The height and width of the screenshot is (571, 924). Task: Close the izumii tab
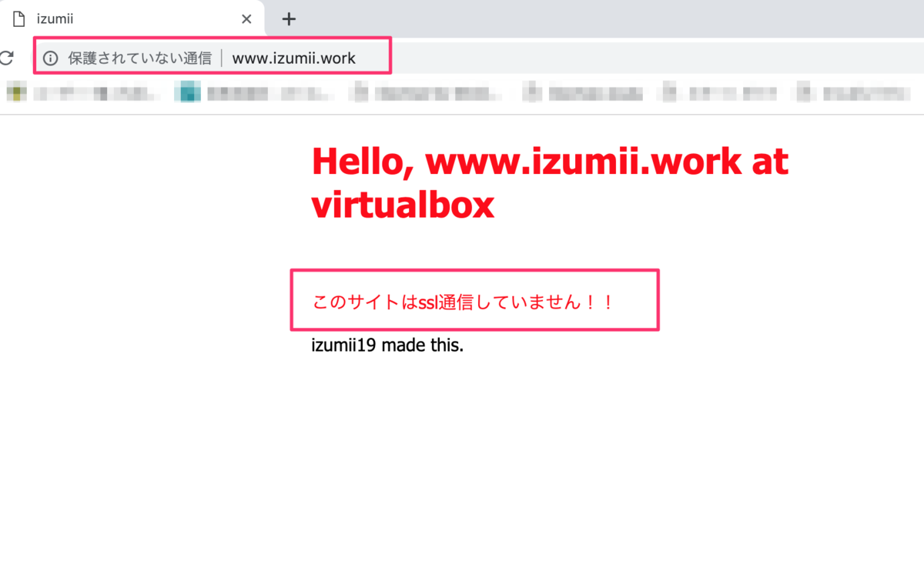click(x=246, y=18)
